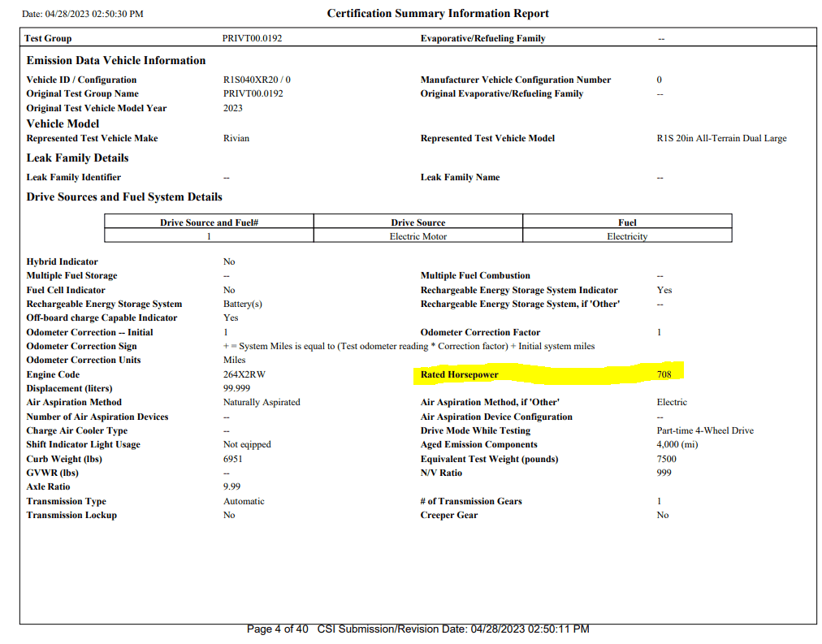Select the 'Electricity' table cell
The height and width of the screenshot is (644, 822).
coord(627,236)
